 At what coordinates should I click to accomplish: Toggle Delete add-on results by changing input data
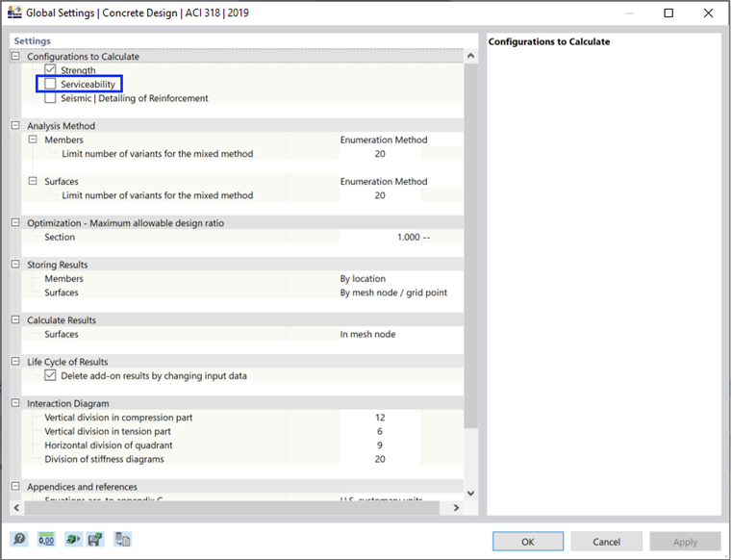tap(50, 375)
